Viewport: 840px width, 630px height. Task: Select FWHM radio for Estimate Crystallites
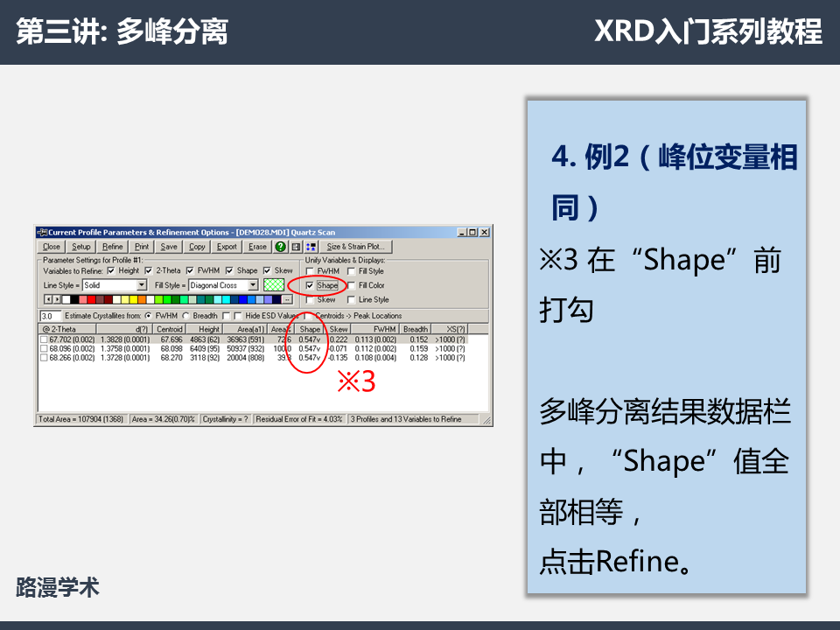(x=149, y=316)
